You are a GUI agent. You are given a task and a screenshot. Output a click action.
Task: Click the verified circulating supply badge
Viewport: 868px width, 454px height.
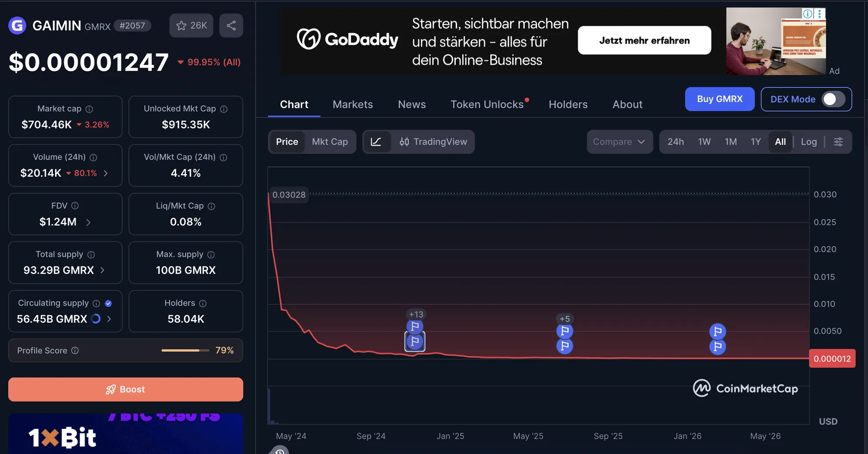pos(108,303)
